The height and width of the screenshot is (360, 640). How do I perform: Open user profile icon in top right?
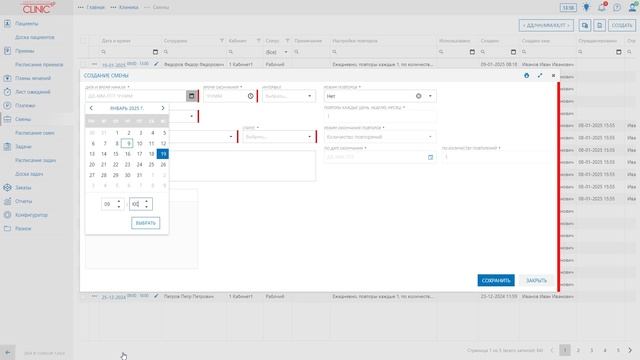pyautogui.click(x=633, y=7)
